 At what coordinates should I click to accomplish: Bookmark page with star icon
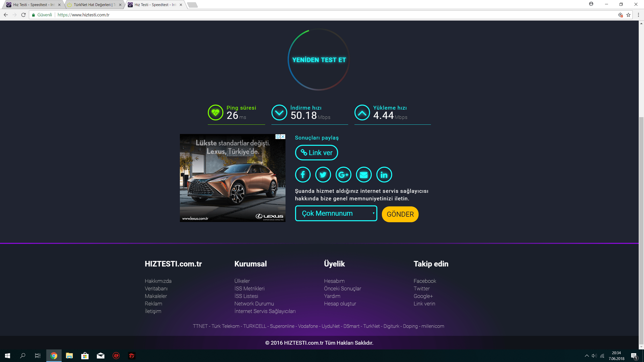pos(628,15)
